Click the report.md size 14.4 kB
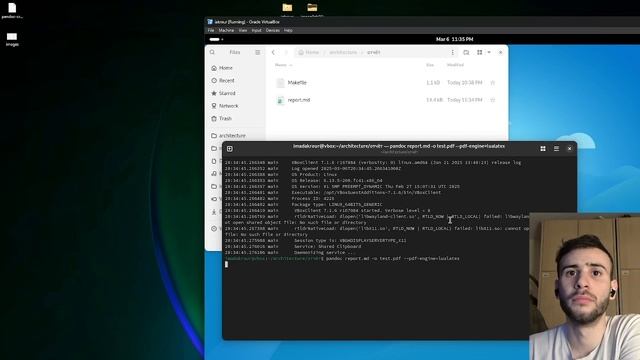640x360 pixels. 433,100
